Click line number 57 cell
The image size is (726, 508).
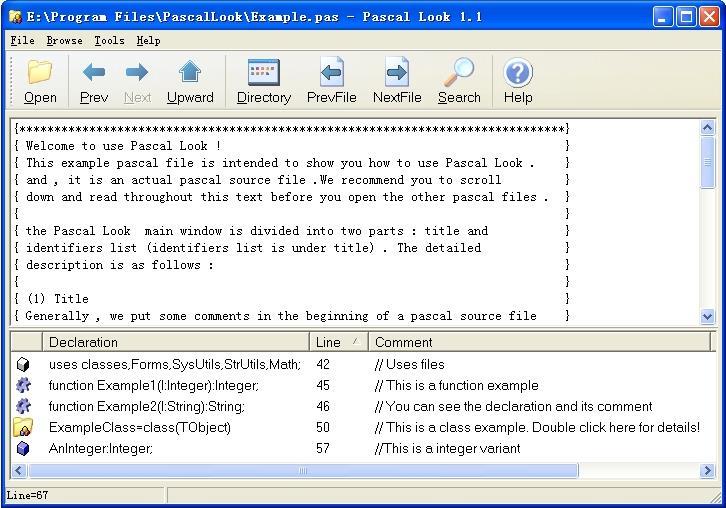(323, 448)
